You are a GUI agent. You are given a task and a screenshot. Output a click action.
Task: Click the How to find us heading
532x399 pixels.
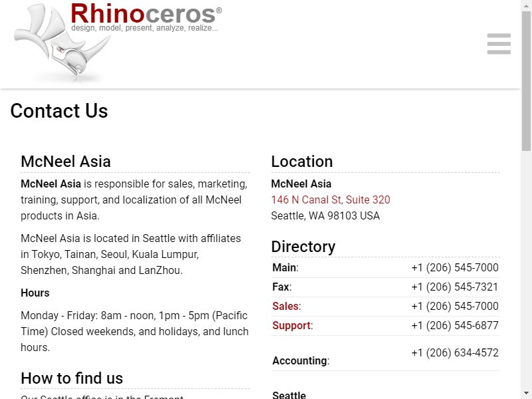pos(72,378)
